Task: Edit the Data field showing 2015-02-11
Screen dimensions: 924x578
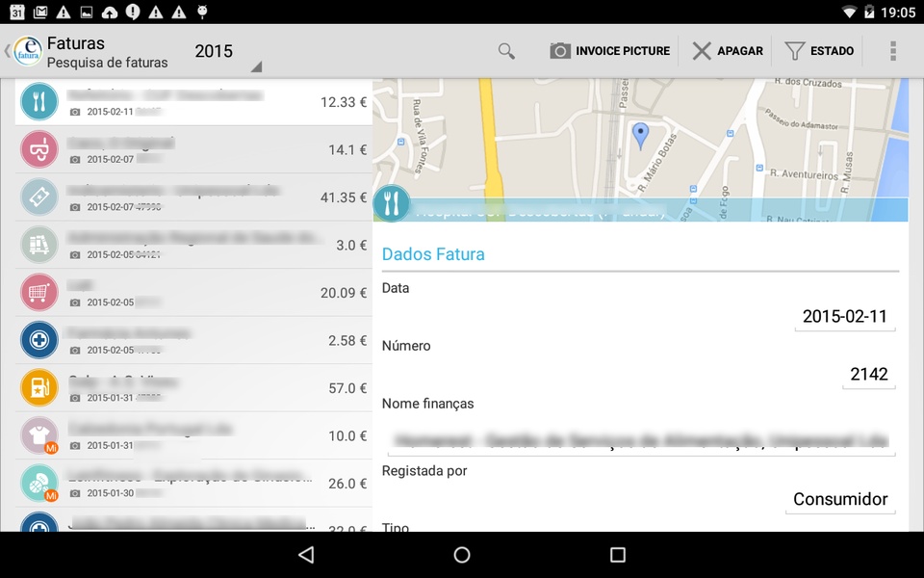Action: pyautogui.click(x=845, y=317)
